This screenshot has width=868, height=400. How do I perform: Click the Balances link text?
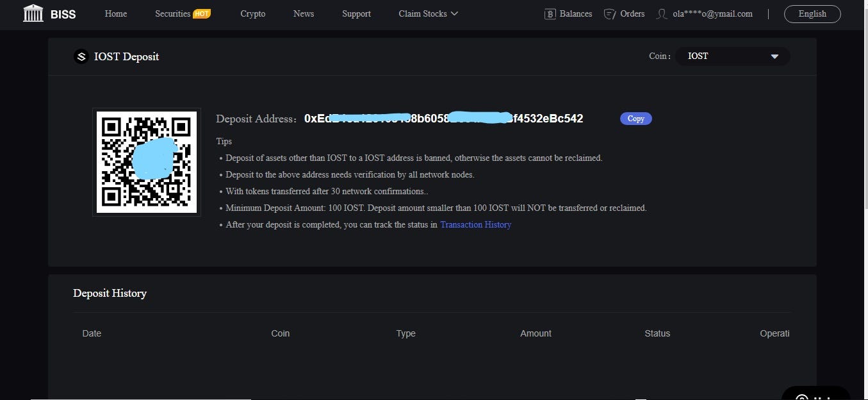(x=575, y=13)
